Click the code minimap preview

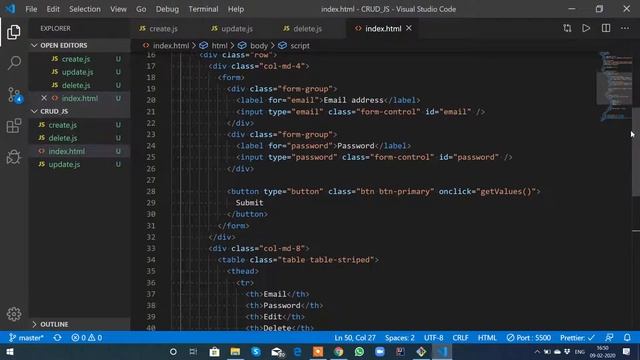[614, 87]
